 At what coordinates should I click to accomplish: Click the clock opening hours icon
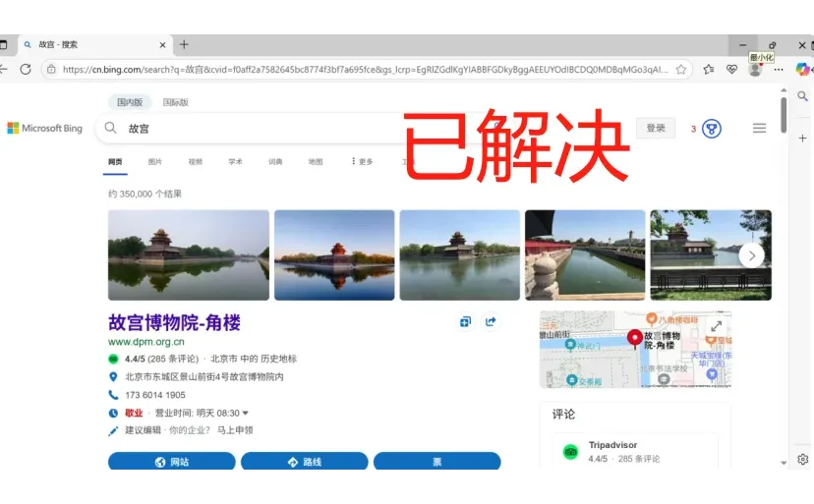[113, 414]
